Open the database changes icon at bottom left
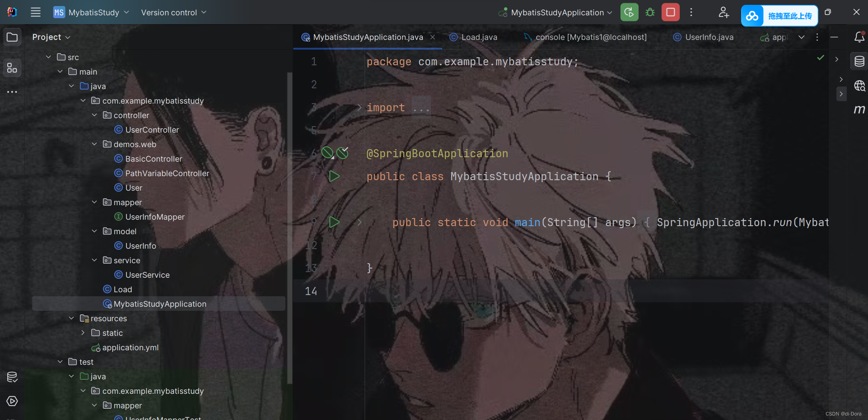This screenshot has width=868, height=420. [12, 377]
